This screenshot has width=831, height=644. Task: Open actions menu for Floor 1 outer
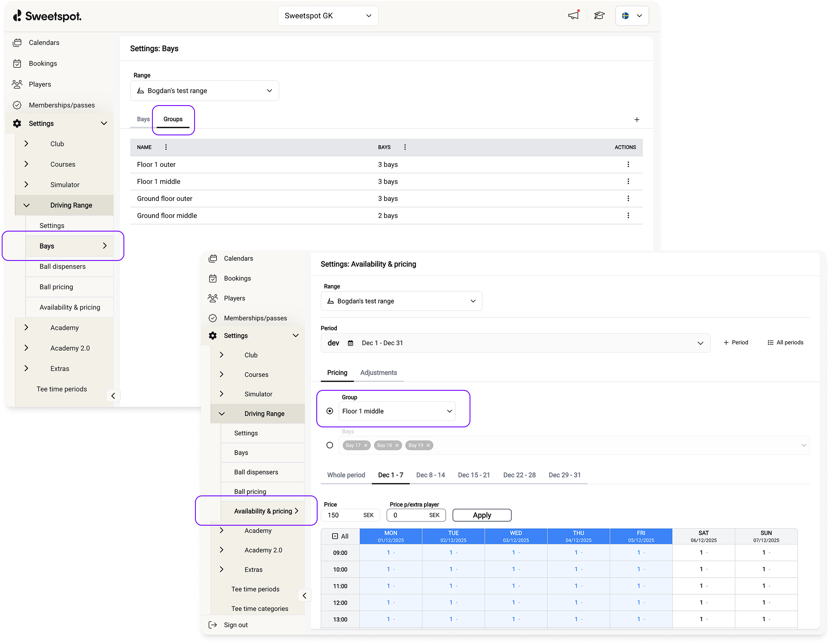pos(628,164)
